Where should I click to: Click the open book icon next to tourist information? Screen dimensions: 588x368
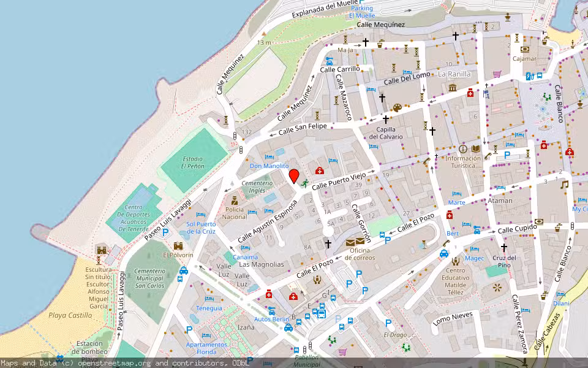[x=477, y=148]
